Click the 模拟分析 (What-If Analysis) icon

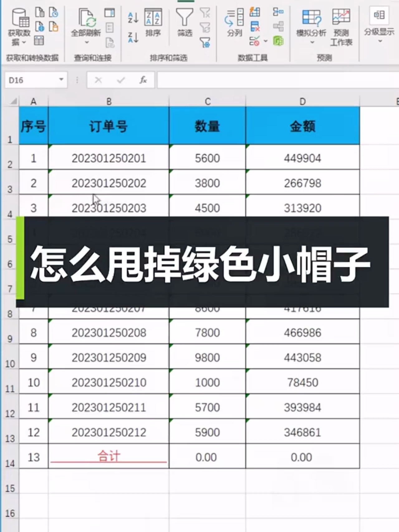[311, 17]
